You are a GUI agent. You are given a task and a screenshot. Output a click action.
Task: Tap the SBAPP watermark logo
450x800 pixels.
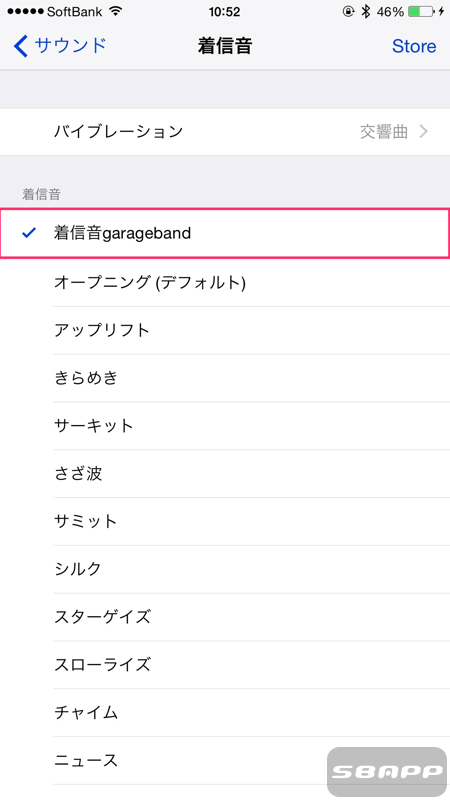tap(387, 771)
